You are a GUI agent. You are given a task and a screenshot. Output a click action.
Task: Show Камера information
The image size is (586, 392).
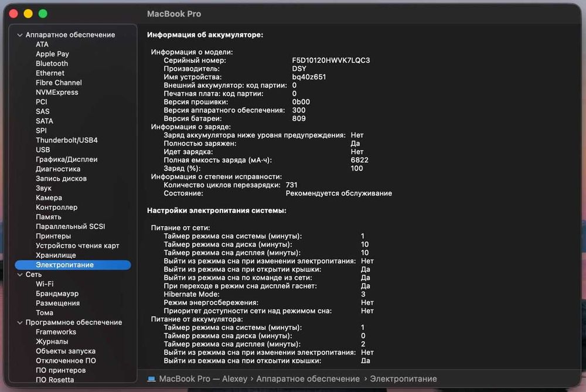click(x=49, y=197)
